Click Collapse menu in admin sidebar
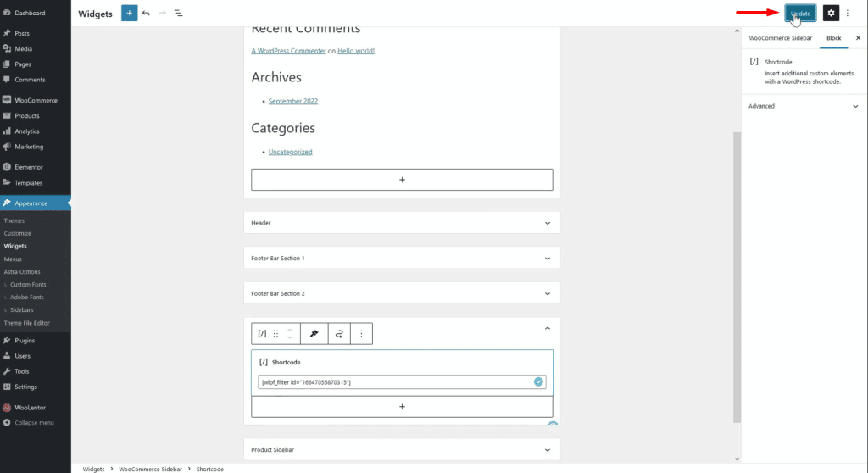This screenshot has width=868, height=473. tap(34, 422)
